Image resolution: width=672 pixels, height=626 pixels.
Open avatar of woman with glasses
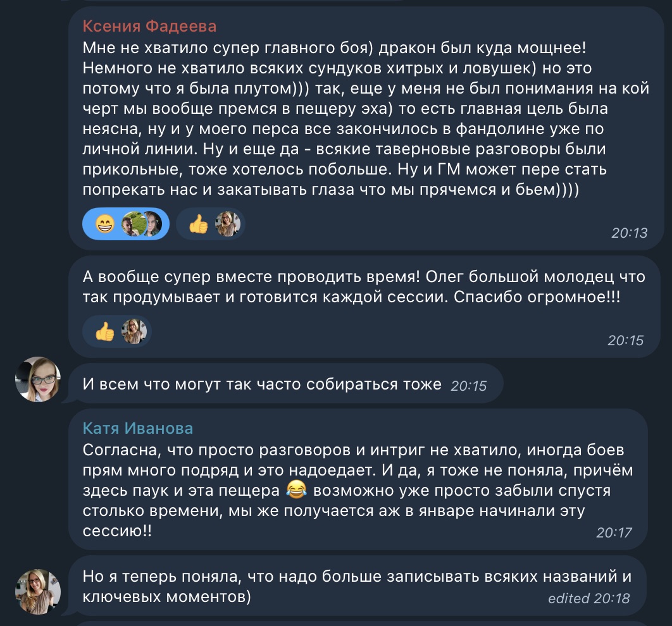(x=38, y=379)
